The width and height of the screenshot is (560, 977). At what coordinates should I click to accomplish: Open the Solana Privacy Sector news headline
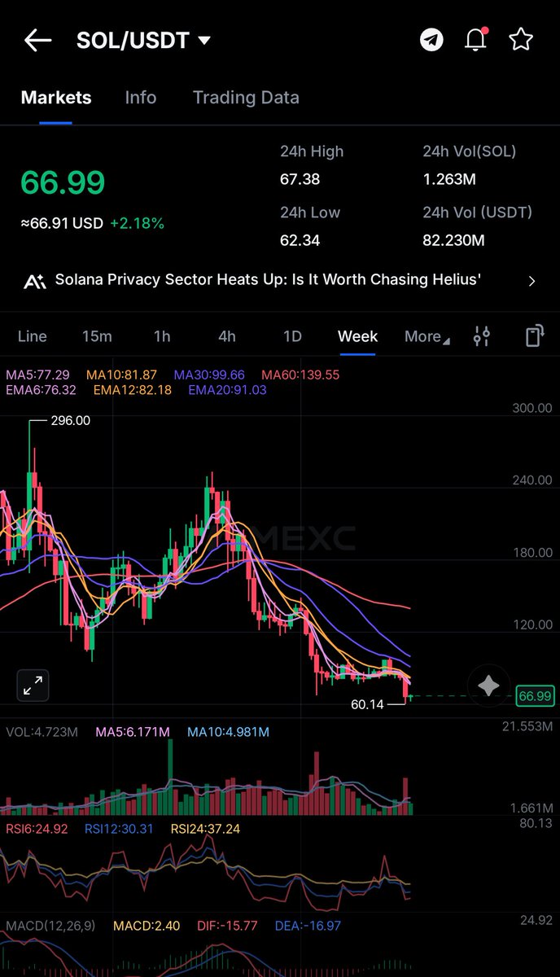268,279
